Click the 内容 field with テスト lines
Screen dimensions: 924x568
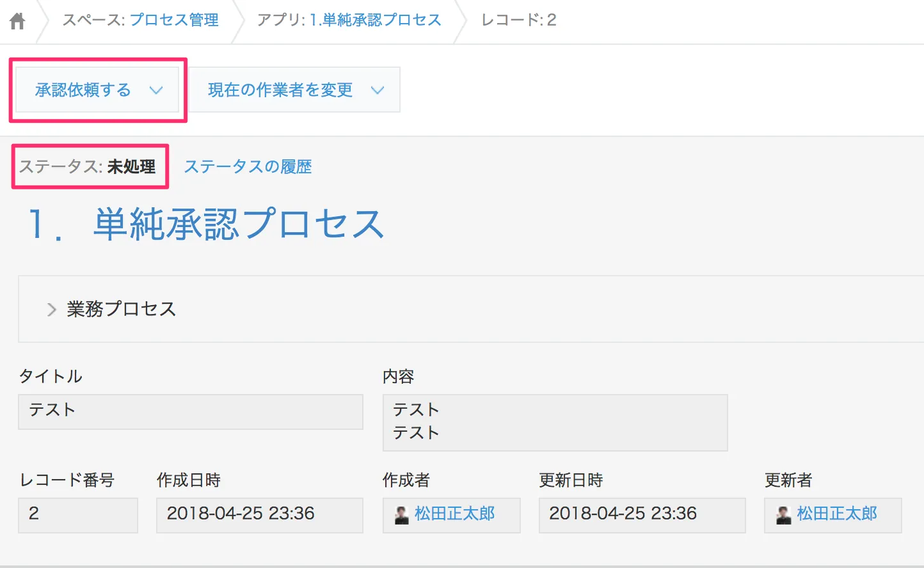(555, 423)
